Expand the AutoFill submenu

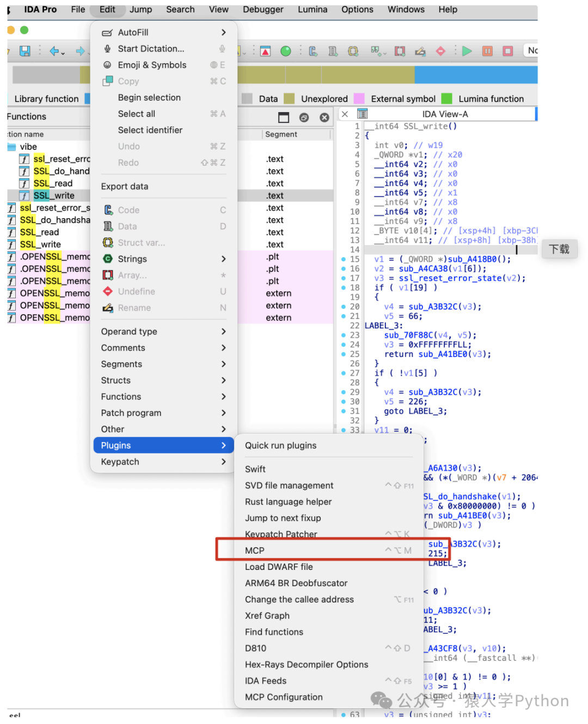point(164,33)
